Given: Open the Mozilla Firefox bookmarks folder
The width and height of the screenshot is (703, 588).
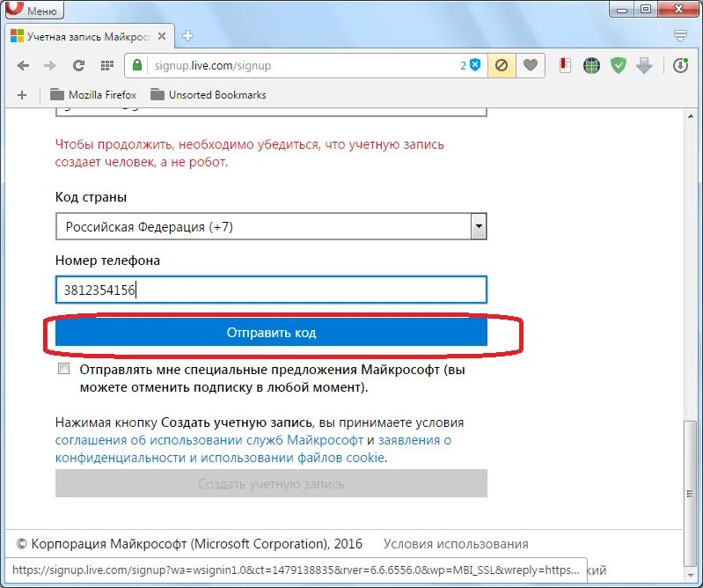Looking at the screenshot, I should point(92,95).
